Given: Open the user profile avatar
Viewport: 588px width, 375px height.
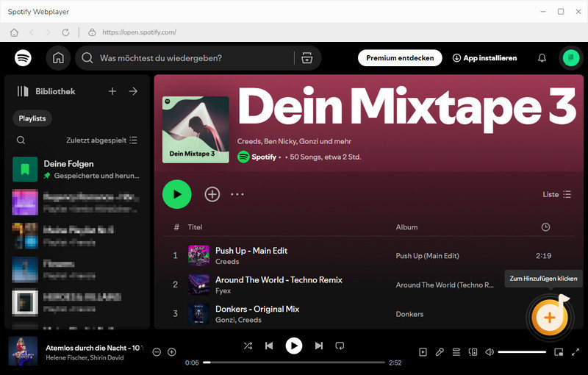Looking at the screenshot, I should coord(571,58).
